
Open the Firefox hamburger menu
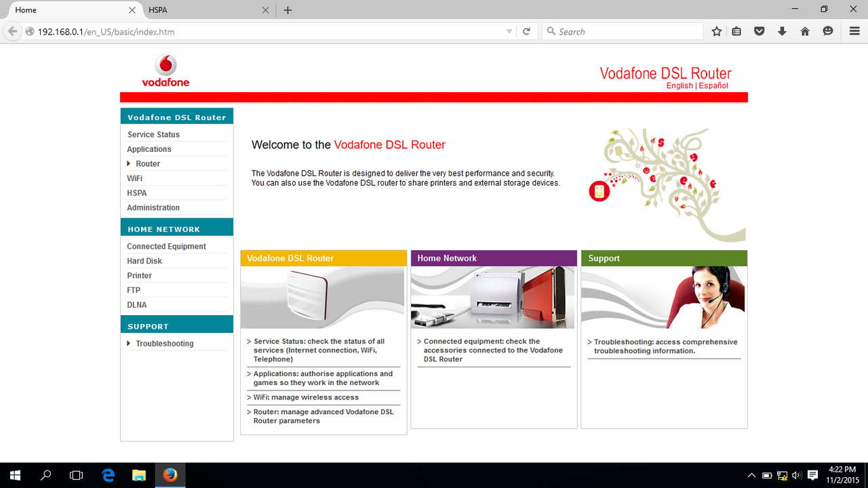click(854, 31)
